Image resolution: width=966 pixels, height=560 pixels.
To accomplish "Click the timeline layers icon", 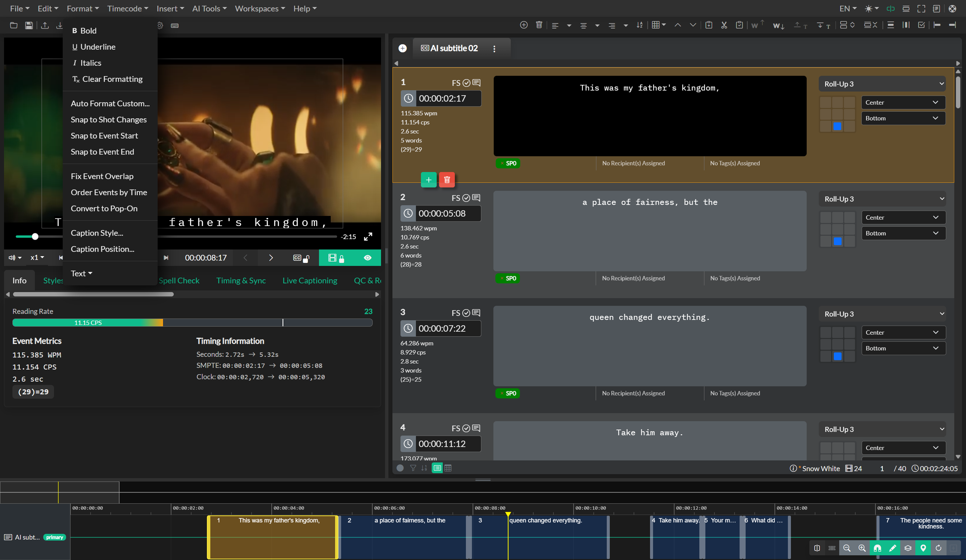I will tap(908, 548).
